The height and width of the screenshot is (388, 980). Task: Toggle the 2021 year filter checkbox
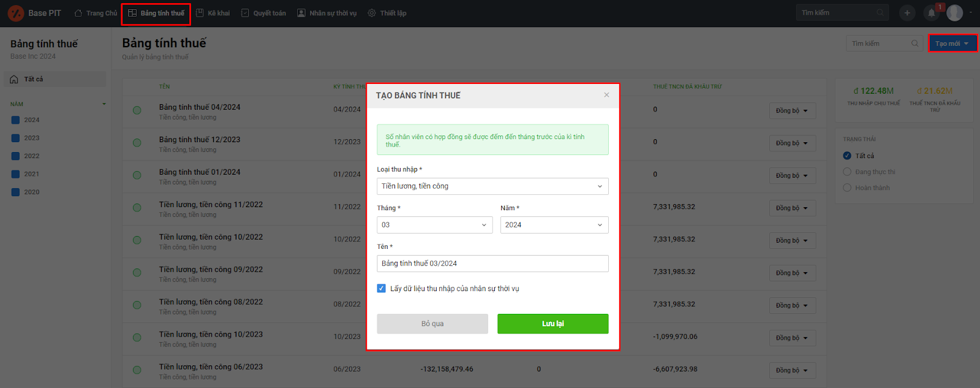click(x=16, y=174)
